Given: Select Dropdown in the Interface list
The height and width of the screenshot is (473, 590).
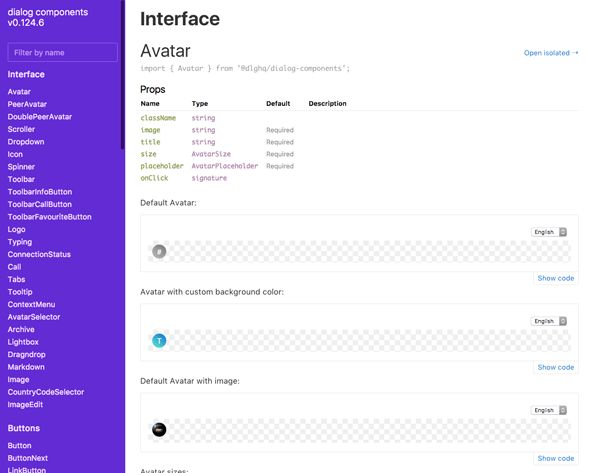Looking at the screenshot, I should pos(26,142).
